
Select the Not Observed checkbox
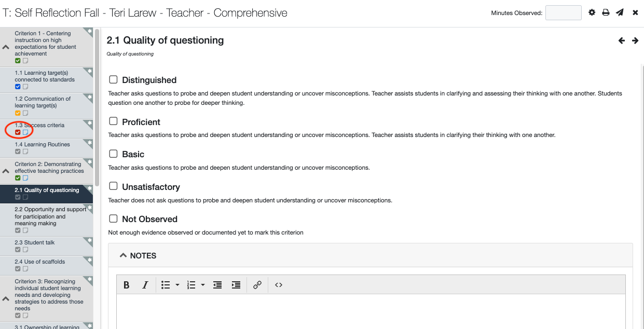(113, 218)
